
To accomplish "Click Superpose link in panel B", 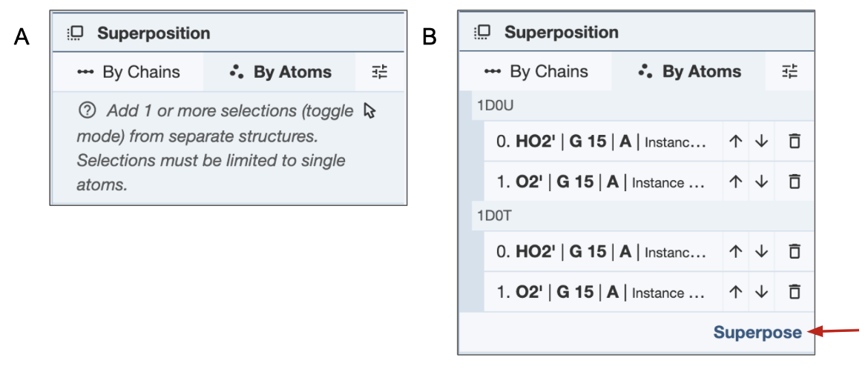I will pos(757,333).
